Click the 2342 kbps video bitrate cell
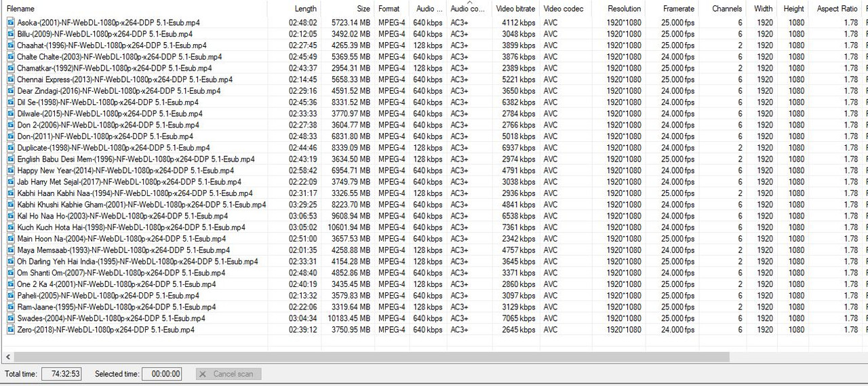The image size is (868, 386). coord(518,239)
